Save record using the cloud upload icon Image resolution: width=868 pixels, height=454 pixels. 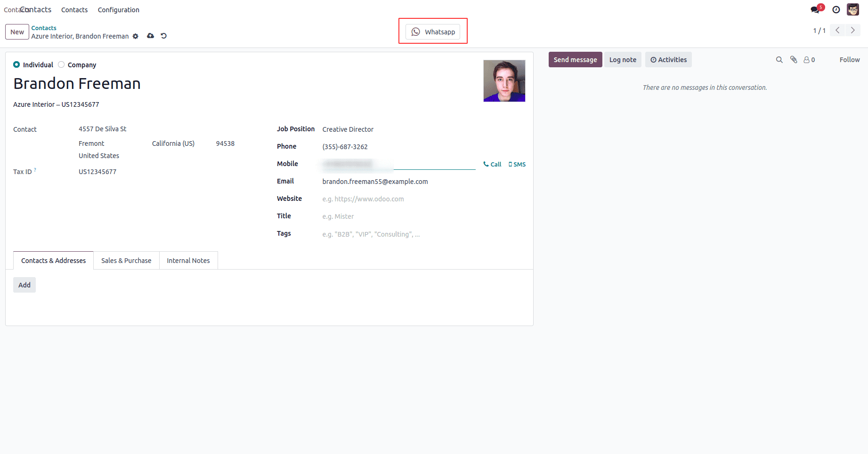(150, 36)
